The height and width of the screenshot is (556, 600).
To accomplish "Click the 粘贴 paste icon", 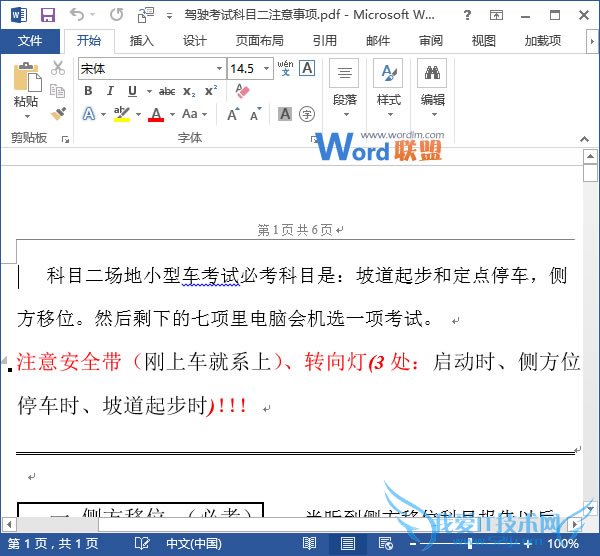I will [27, 77].
